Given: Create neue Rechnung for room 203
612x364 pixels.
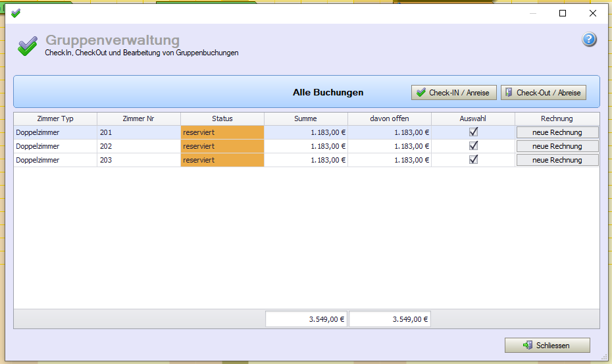Looking at the screenshot, I should pos(557,160).
